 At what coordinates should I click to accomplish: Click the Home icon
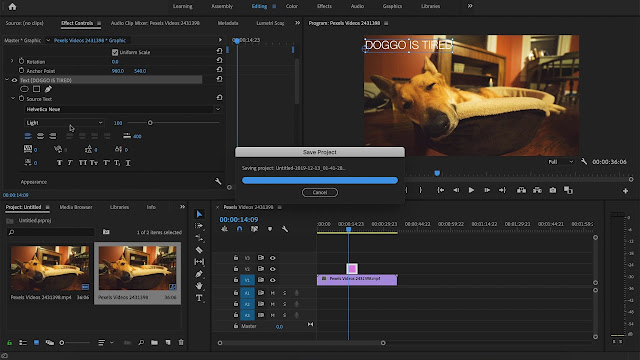tap(12, 7)
